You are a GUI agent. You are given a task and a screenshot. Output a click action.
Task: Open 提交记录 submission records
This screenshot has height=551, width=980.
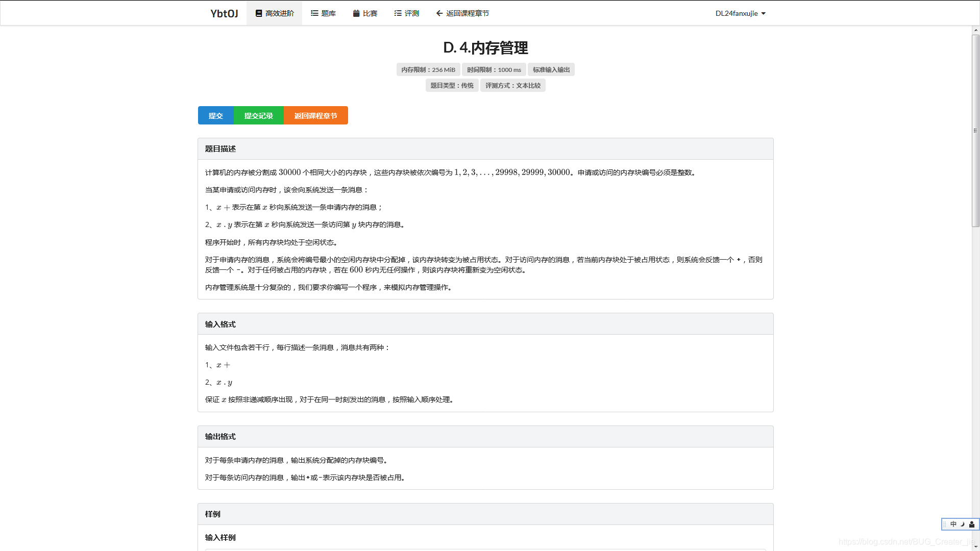(x=258, y=116)
